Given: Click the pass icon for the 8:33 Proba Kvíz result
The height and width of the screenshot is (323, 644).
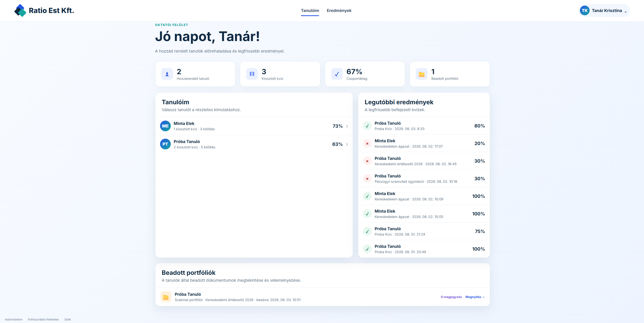Looking at the screenshot, I should (367, 126).
